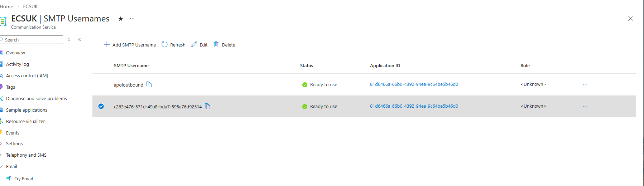Click the c263e476-571d-49a8 username text
Viewport: 644px width, 186px height.
pos(158,107)
